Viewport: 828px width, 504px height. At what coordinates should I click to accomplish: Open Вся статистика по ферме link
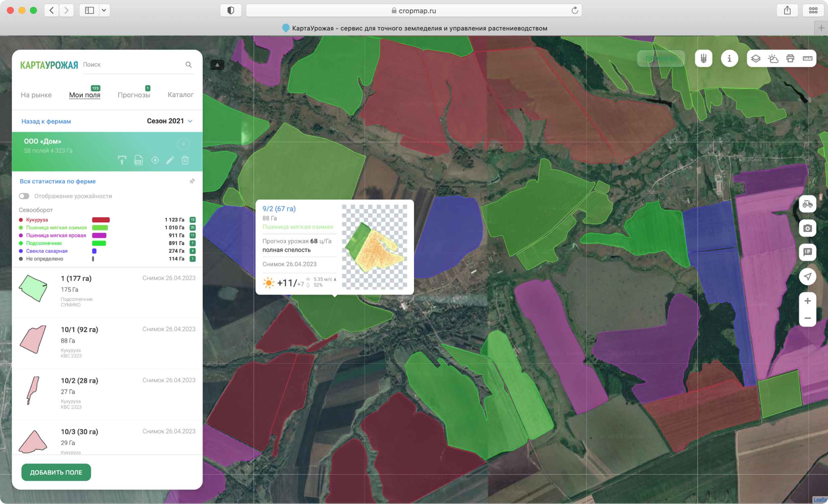click(x=58, y=181)
